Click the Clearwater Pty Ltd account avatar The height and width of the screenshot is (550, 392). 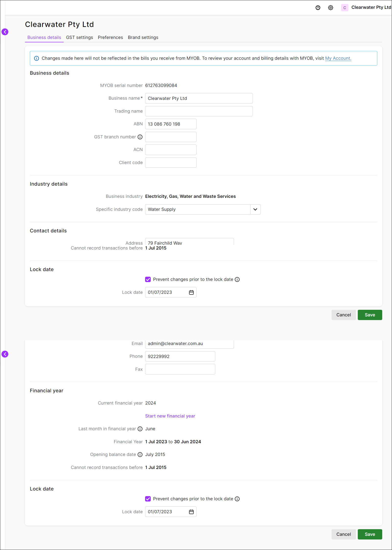345,8
